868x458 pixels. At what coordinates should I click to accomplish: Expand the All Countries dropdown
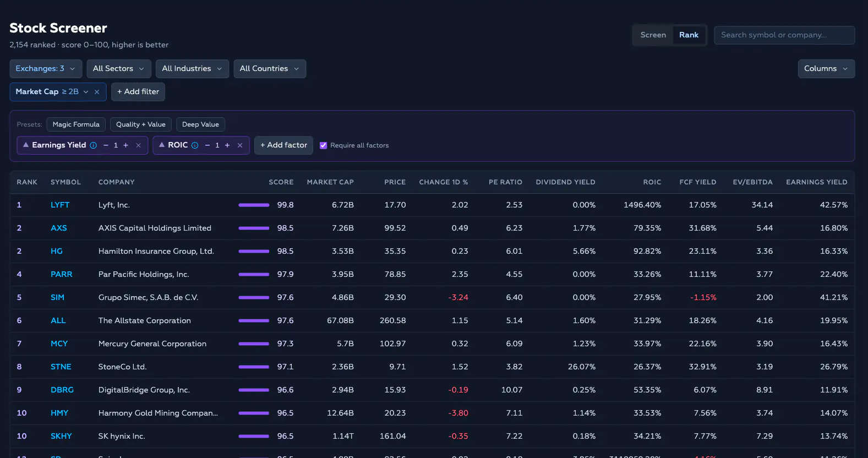[x=270, y=69]
